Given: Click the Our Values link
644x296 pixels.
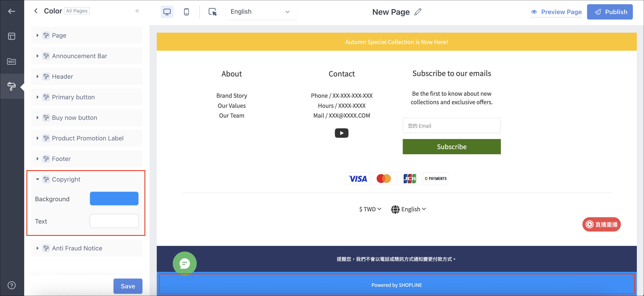Looking at the screenshot, I should [232, 106].
